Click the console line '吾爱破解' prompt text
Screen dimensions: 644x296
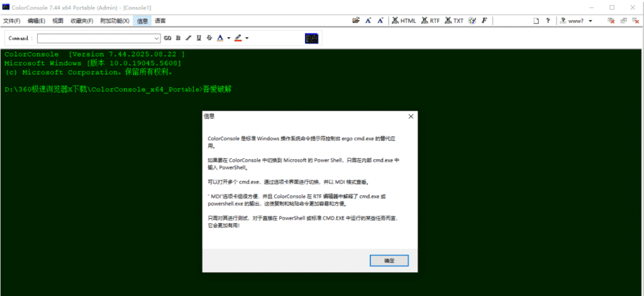coord(218,89)
